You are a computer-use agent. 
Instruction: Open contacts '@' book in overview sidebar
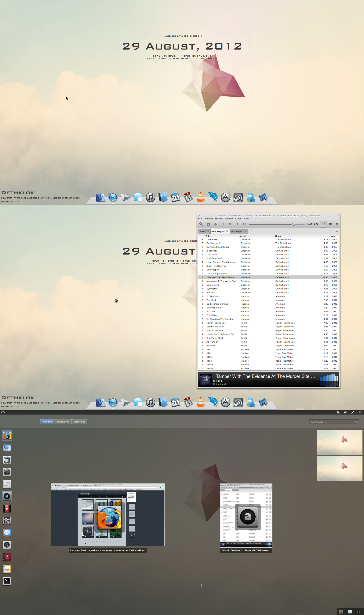(7, 557)
